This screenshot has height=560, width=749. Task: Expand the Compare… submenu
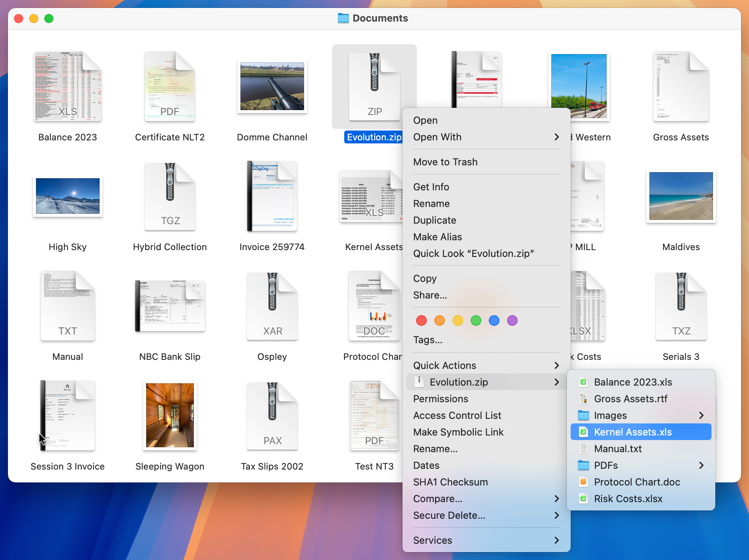pyautogui.click(x=487, y=499)
